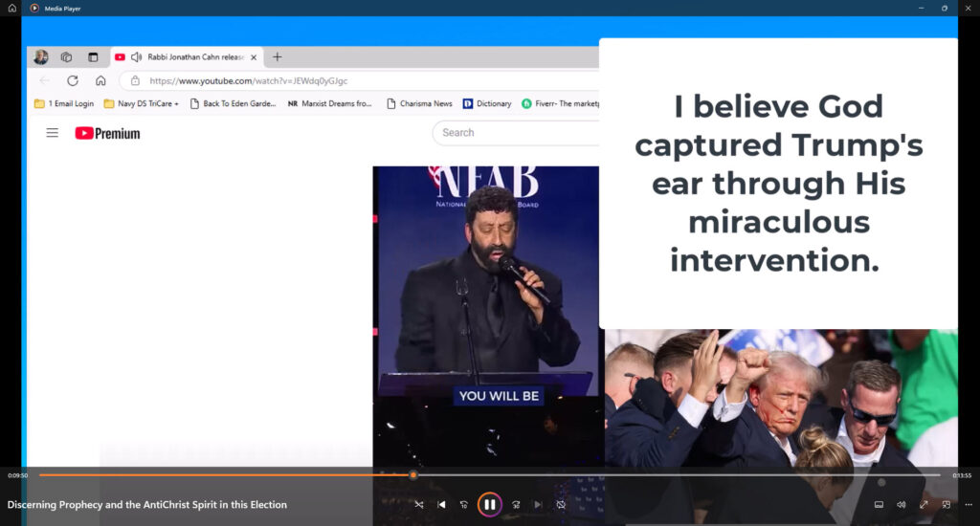Open the Marxist Dreams fro... bookmark
Screen dimensions: 980x526
pyautogui.click(x=329, y=103)
